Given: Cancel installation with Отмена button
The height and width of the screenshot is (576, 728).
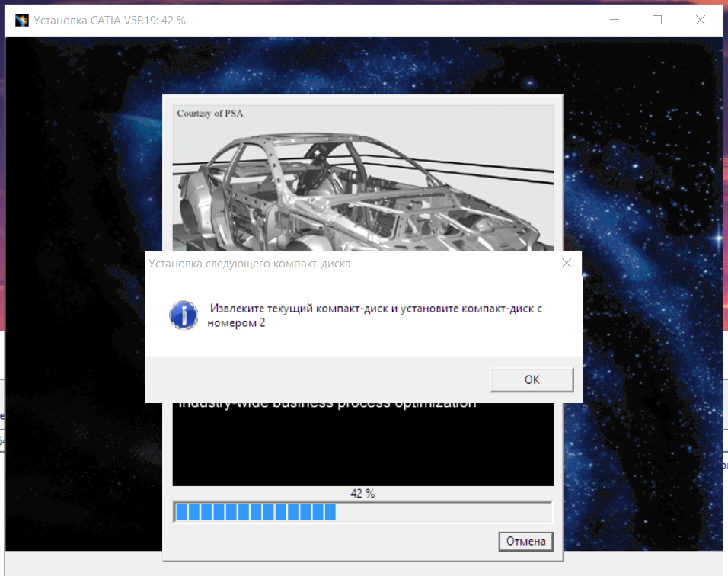Looking at the screenshot, I should (x=525, y=541).
